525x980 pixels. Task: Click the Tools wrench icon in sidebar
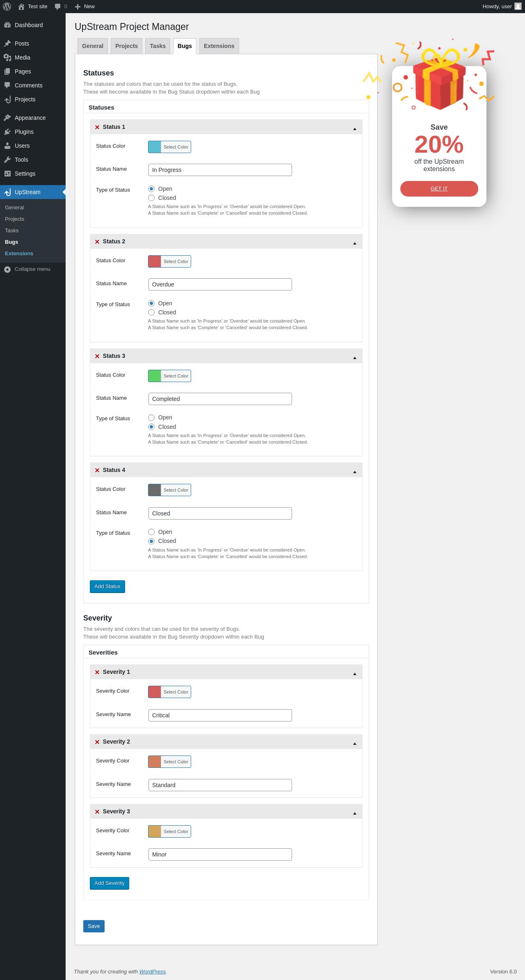[x=7, y=160]
